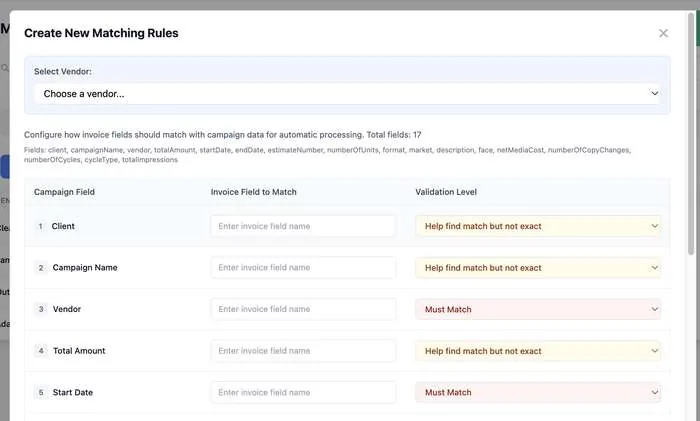
Task: Click the Invoice Field to Match header
Action: [254, 192]
